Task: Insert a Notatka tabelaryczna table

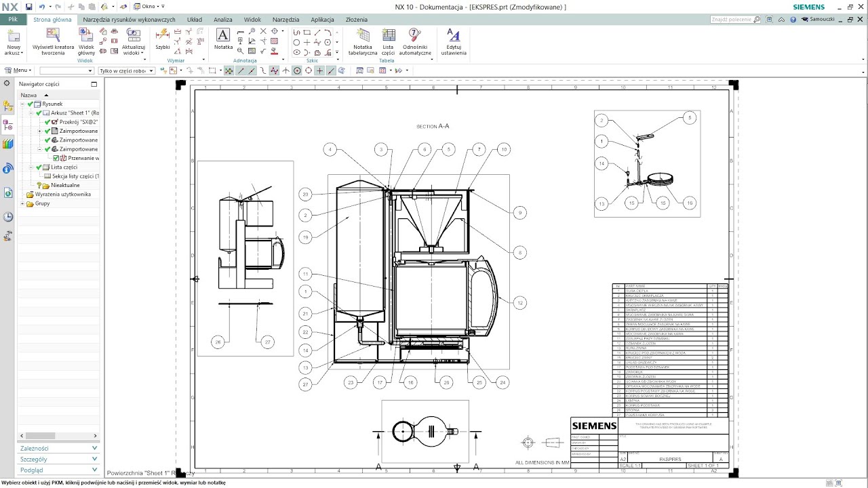Action: (x=363, y=35)
